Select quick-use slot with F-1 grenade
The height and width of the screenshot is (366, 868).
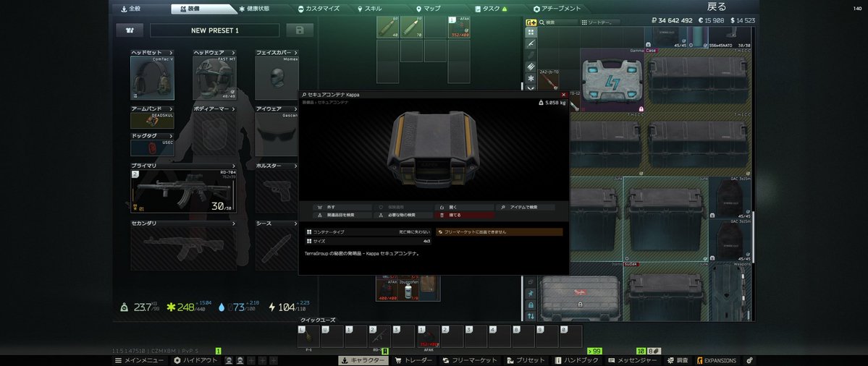pyautogui.click(x=308, y=336)
